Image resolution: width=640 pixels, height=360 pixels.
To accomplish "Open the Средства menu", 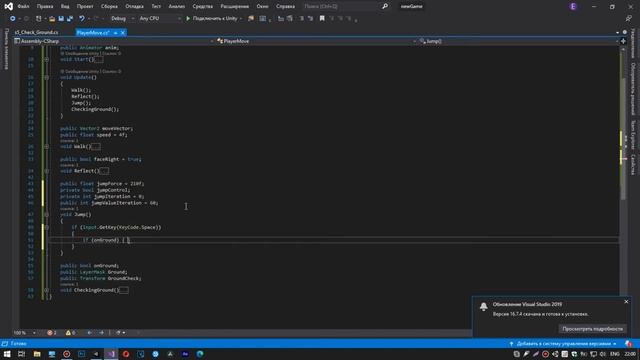I will (202, 7).
